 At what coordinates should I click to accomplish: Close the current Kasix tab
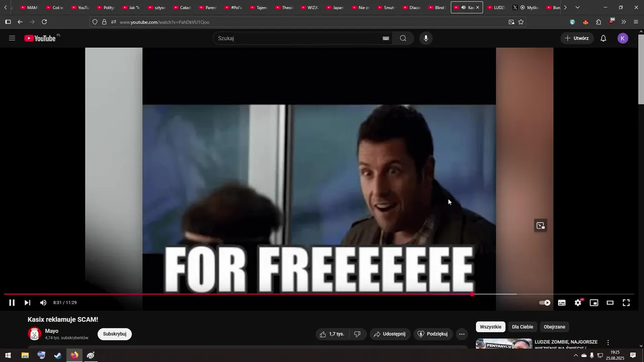tap(477, 8)
